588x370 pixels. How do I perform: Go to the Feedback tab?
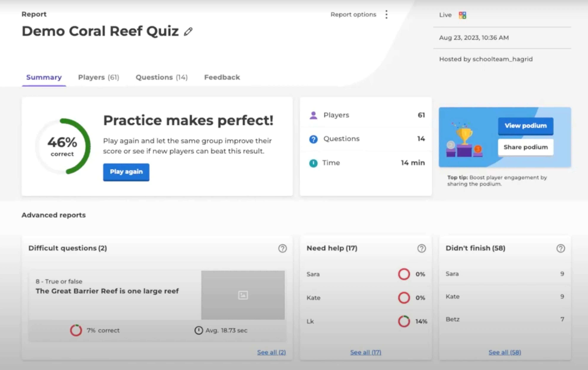[222, 77]
